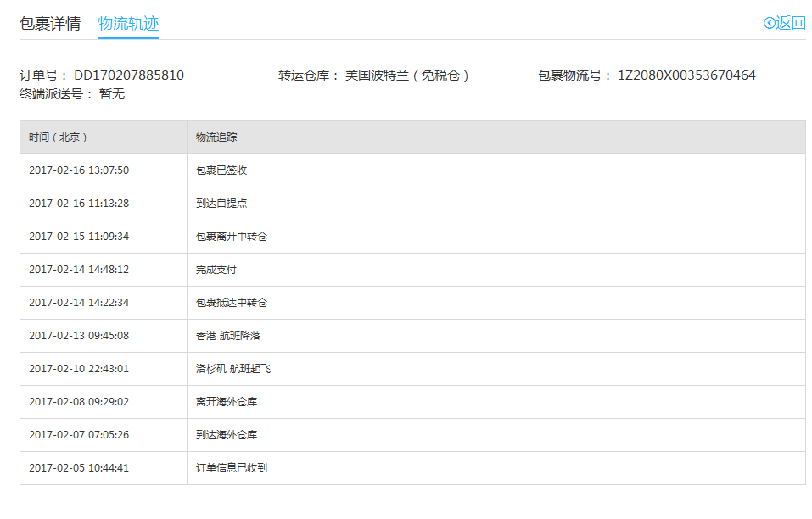Click tracking number 1Z2080X00353670464
The height and width of the screenshot is (519, 812).
(686, 75)
